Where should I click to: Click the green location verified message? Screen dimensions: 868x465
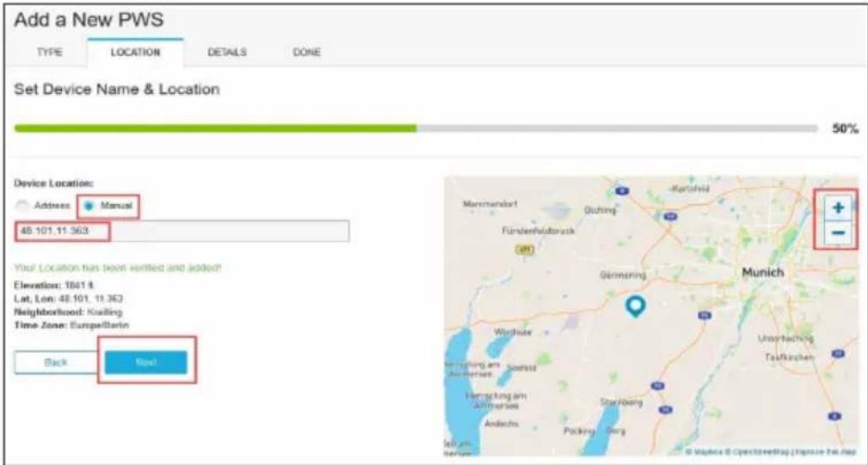click(117, 268)
